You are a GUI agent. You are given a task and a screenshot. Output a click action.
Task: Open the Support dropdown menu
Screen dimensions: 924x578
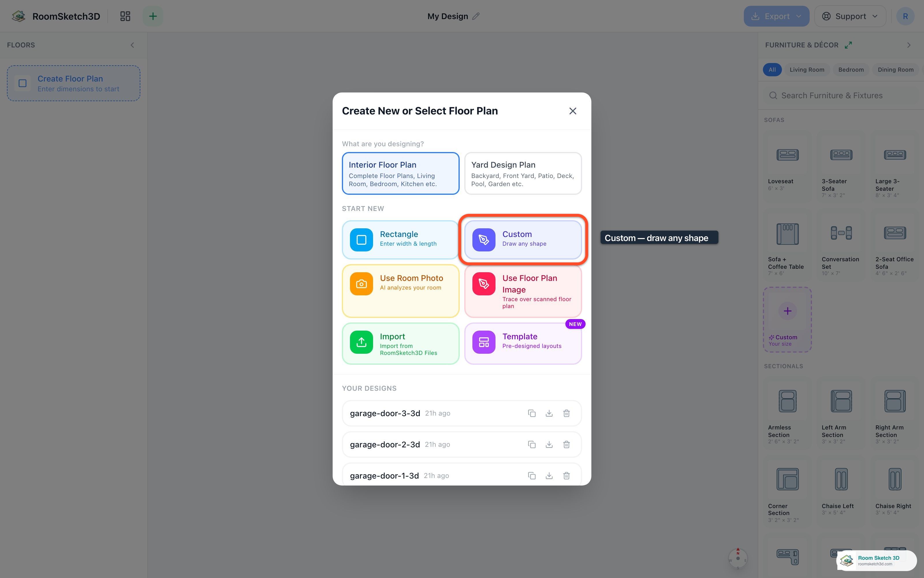[x=850, y=16]
